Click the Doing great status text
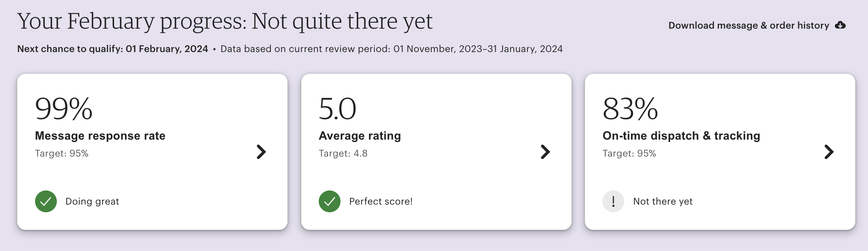Image resolution: width=868 pixels, height=251 pixels. click(92, 201)
